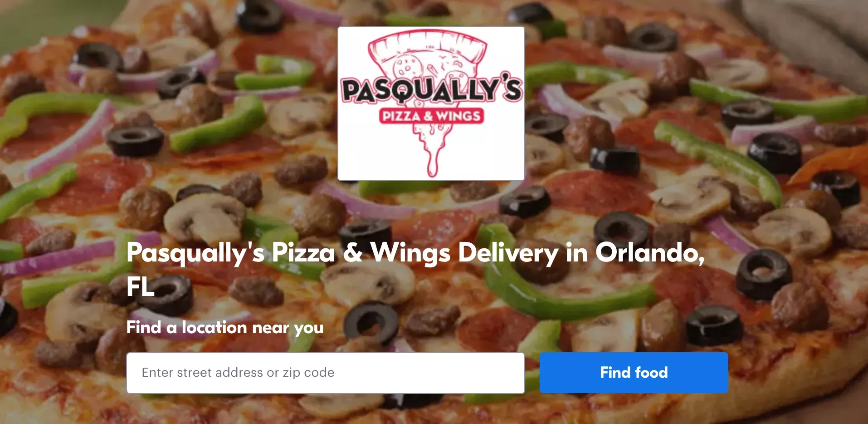Focus the street address or zip code field
Image resolution: width=868 pixels, height=424 pixels.
point(326,373)
